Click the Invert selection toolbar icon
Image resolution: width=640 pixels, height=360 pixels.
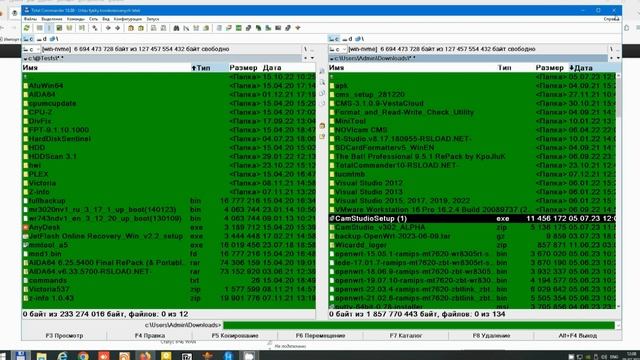tap(95, 28)
